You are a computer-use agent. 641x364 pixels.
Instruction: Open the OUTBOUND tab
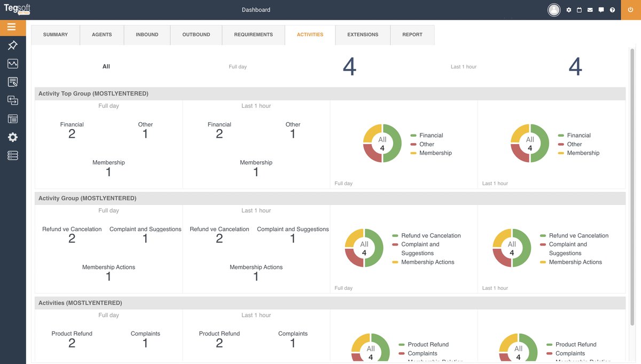tap(196, 35)
